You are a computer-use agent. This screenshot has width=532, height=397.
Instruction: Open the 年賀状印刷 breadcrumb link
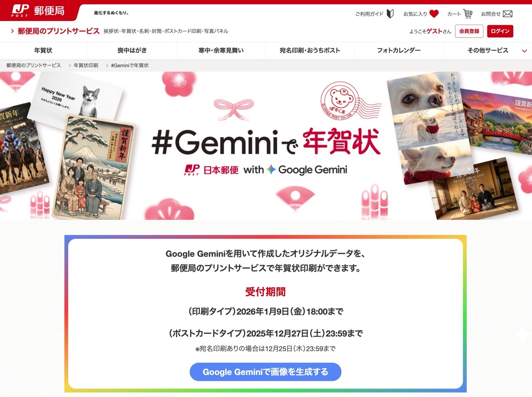pos(86,65)
